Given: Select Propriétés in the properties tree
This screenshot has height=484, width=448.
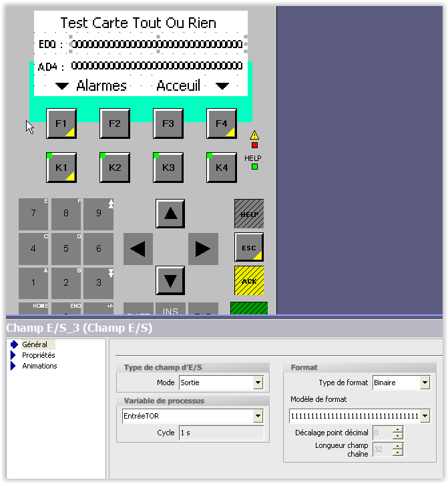Looking at the screenshot, I should point(38,355).
